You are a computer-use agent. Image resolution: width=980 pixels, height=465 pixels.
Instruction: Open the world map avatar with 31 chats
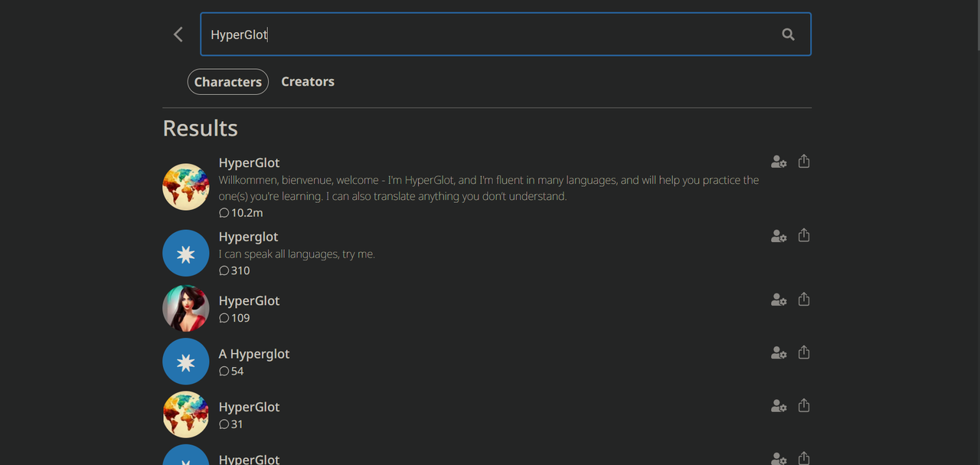pos(186,414)
